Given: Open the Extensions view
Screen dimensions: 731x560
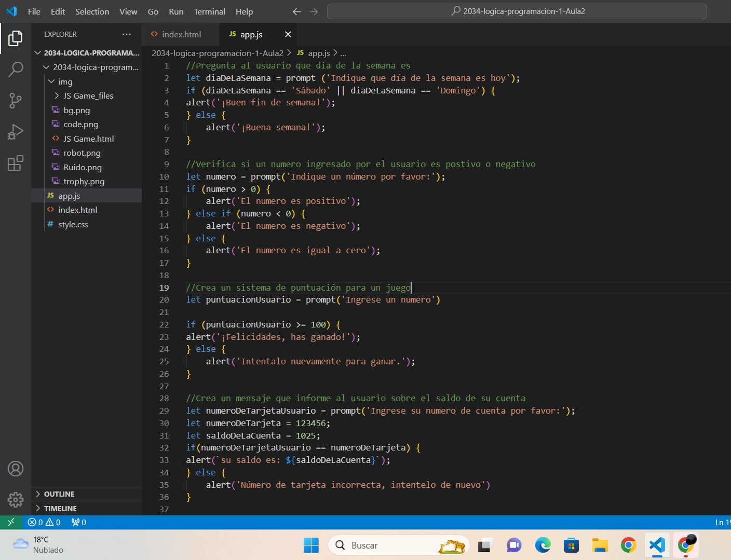Looking at the screenshot, I should [x=16, y=163].
